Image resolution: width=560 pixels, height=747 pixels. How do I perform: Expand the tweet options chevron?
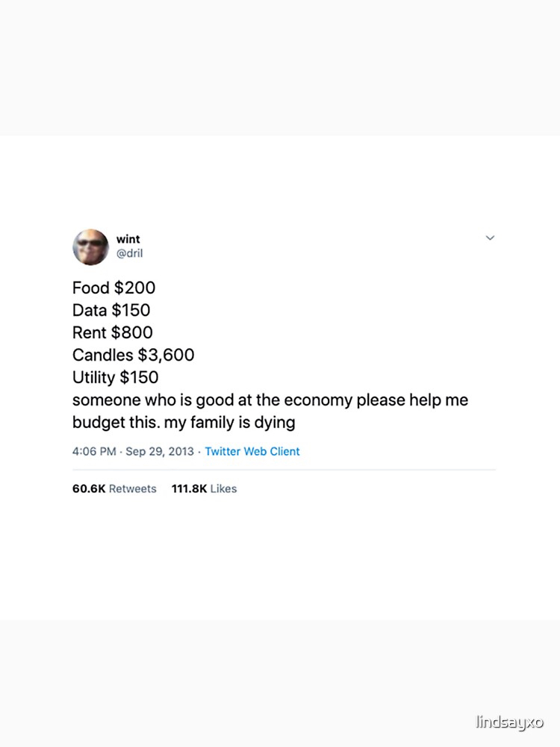[x=490, y=238]
